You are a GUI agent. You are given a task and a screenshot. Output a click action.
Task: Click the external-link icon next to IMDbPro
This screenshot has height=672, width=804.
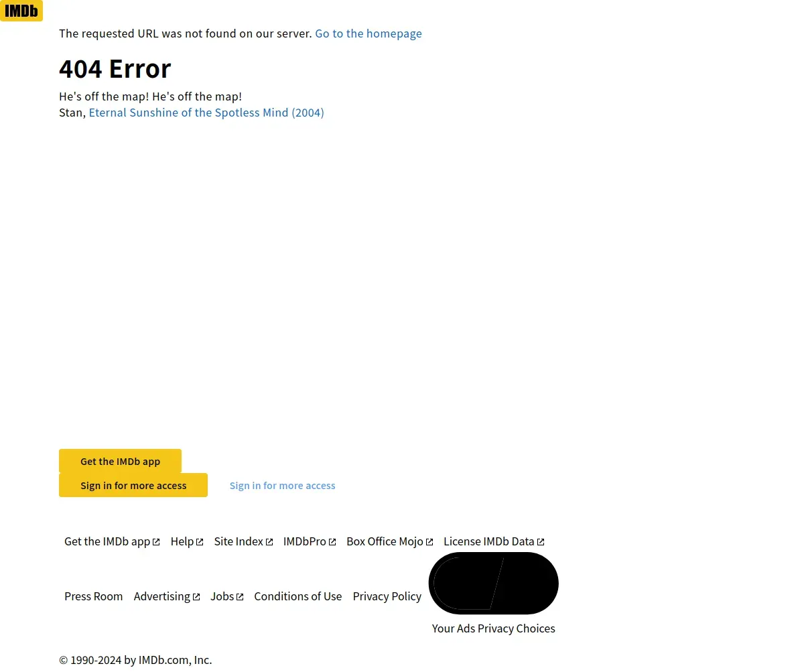(x=332, y=542)
